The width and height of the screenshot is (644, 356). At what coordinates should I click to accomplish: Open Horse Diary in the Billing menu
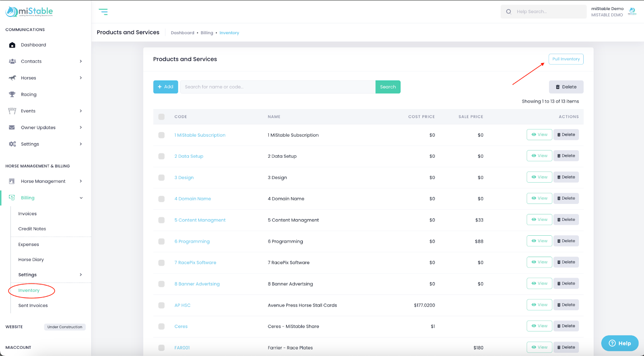(x=31, y=260)
